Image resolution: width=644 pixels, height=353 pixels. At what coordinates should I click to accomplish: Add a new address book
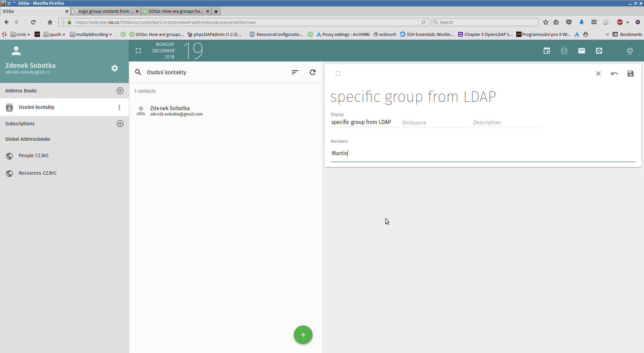coord(120,91)
